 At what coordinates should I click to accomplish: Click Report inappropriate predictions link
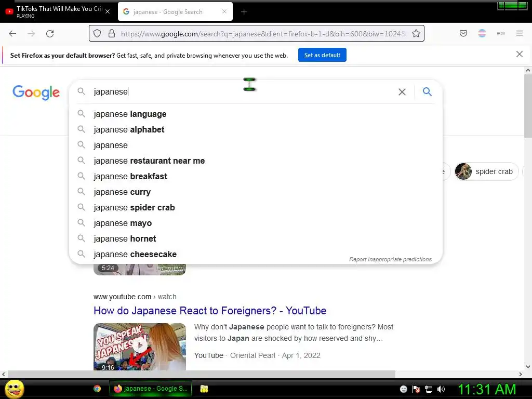pyautogui.click(x=391, y=259)
